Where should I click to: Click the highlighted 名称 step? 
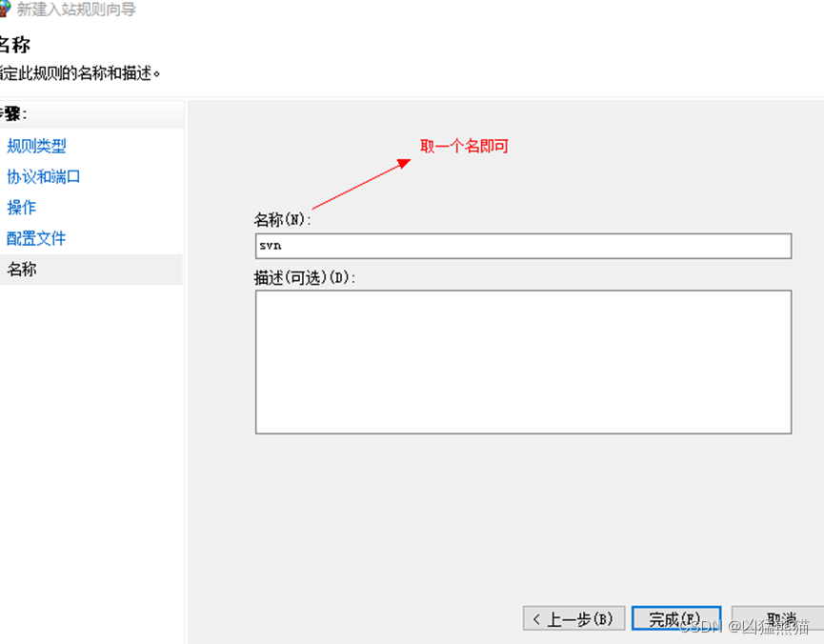(23, 269)
